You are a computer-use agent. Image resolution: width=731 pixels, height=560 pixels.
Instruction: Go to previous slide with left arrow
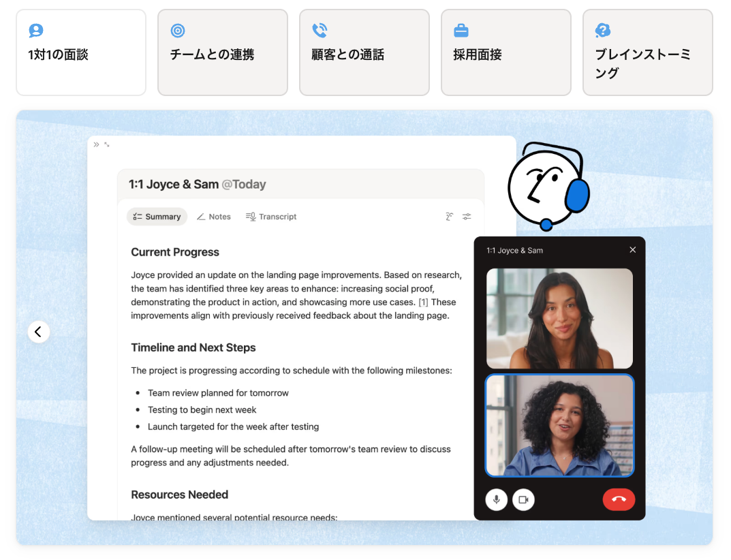[38, 332]
